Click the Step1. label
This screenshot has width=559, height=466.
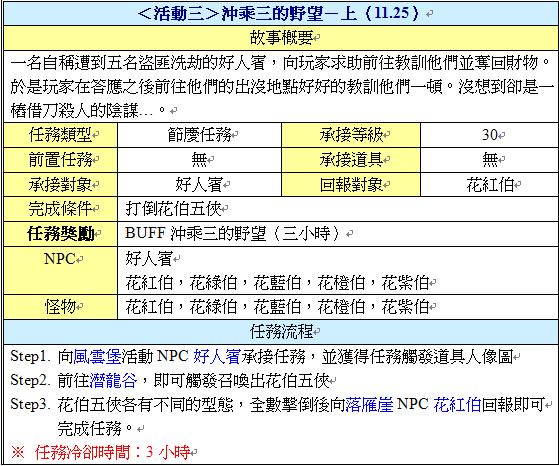[30, 356]
